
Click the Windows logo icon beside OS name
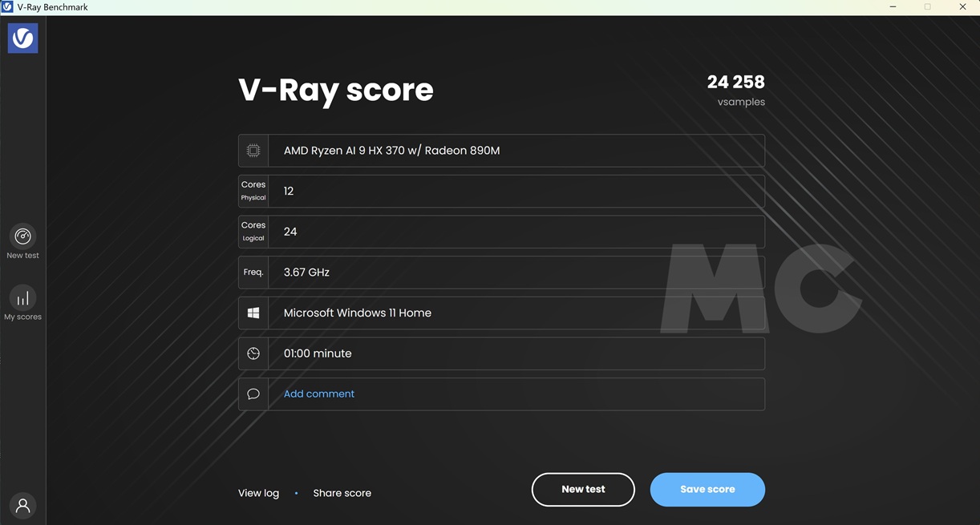click(253, 312)
